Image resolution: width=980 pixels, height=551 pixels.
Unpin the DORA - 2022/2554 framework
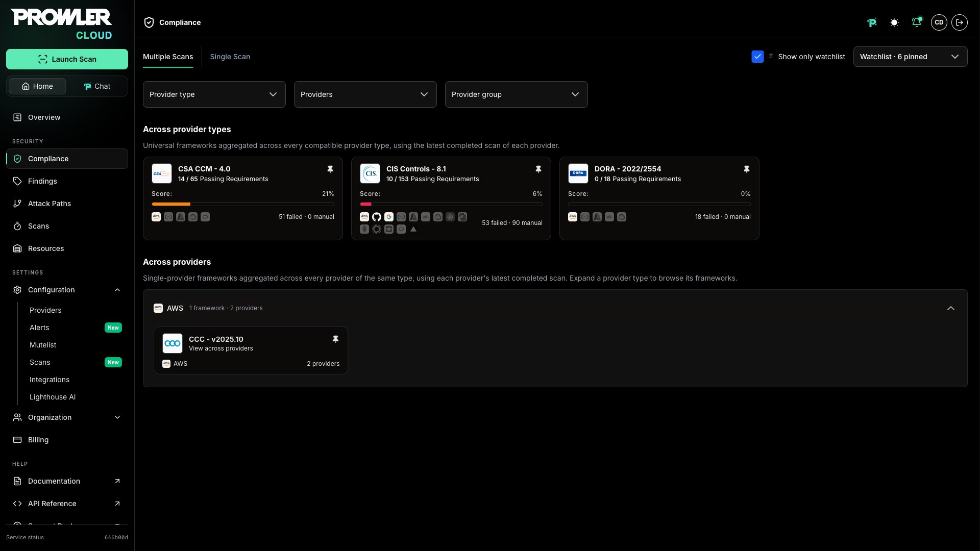[747, 169]
